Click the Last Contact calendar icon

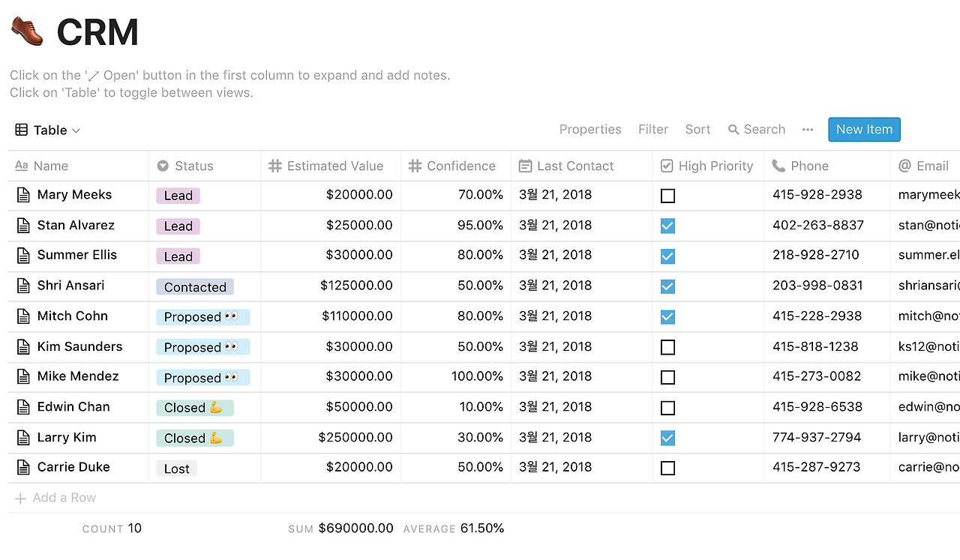pos(525,166)
